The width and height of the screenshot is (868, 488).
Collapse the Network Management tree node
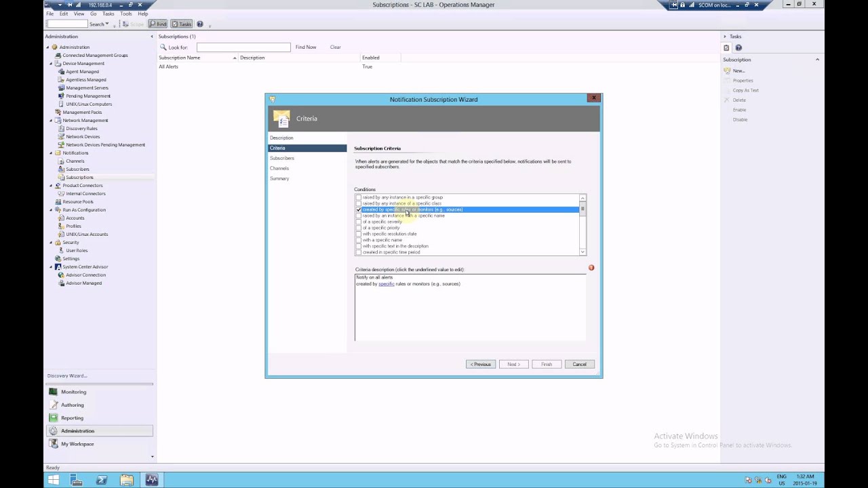[51, 121]
